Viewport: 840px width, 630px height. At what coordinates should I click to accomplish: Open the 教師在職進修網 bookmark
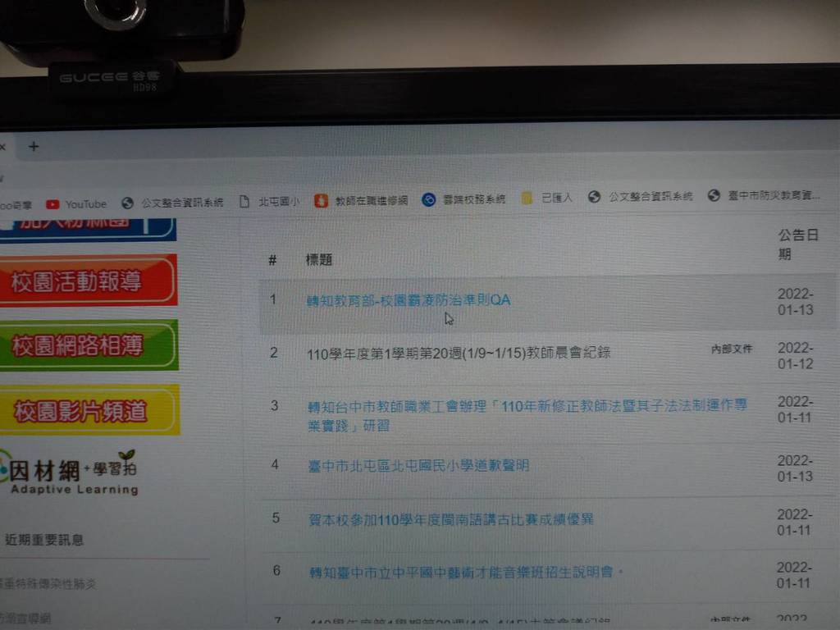(x=362, y=200)
